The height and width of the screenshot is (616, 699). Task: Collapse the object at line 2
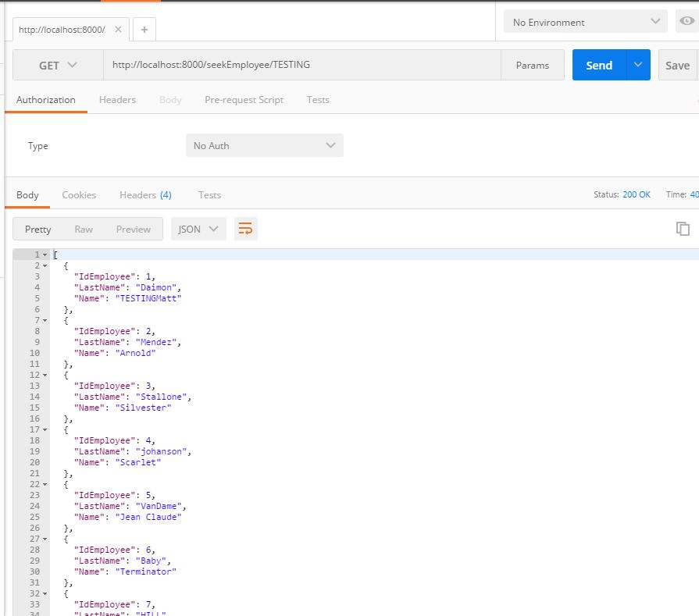[45, 266]
